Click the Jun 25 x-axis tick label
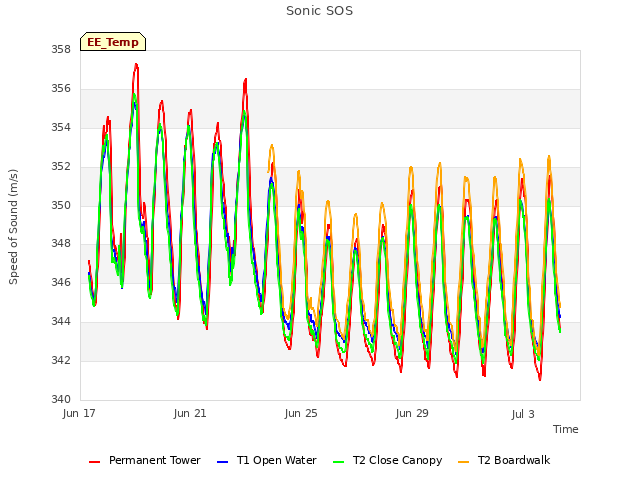Viewport: 640px width, 480px height. tap(301, 413)
